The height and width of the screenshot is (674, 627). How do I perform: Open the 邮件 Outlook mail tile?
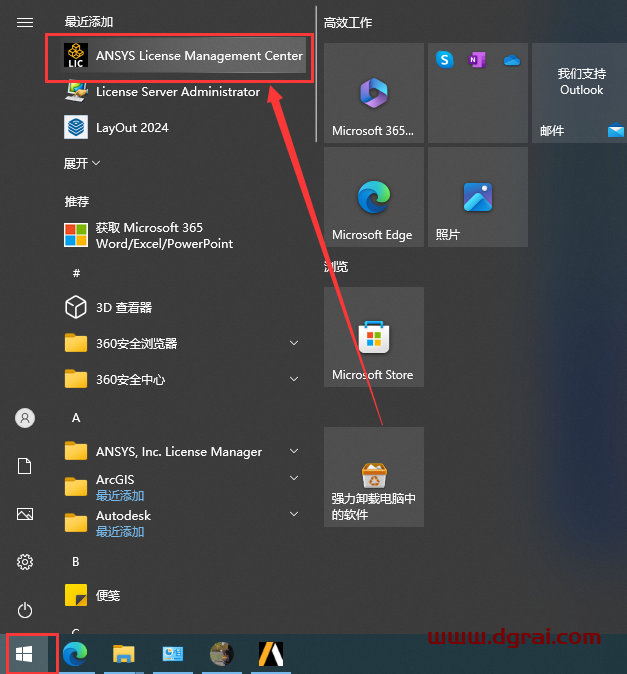pos(579,93)
